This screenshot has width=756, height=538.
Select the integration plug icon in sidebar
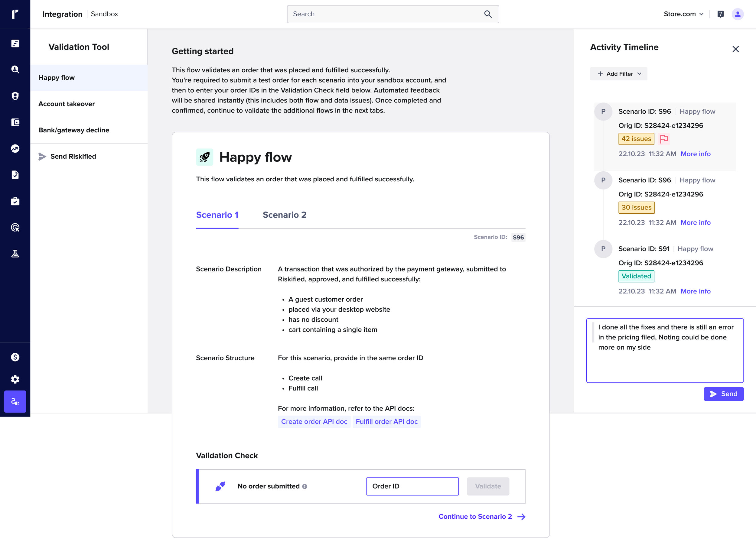tap(15, 401)
